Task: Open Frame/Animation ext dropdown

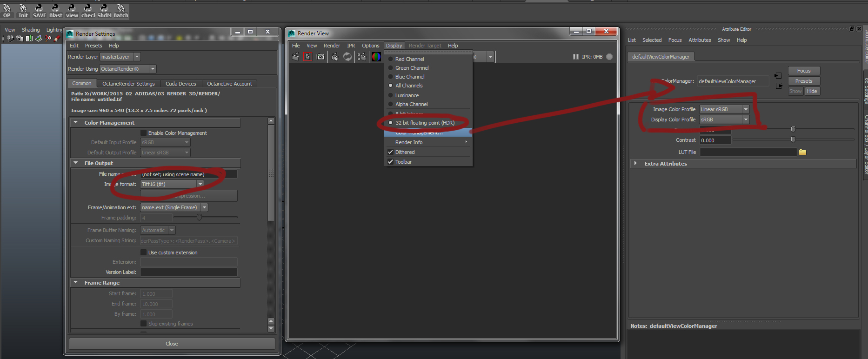Action: (174, 207)
